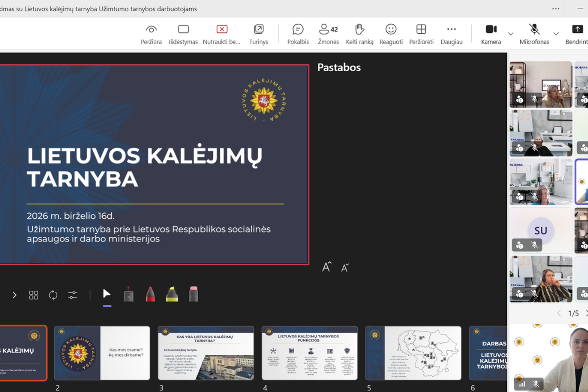588x392 pixels.
Task: Jump to slide 2 Kas mes esame
Action: pyautogui.click(x=102, y=353)
